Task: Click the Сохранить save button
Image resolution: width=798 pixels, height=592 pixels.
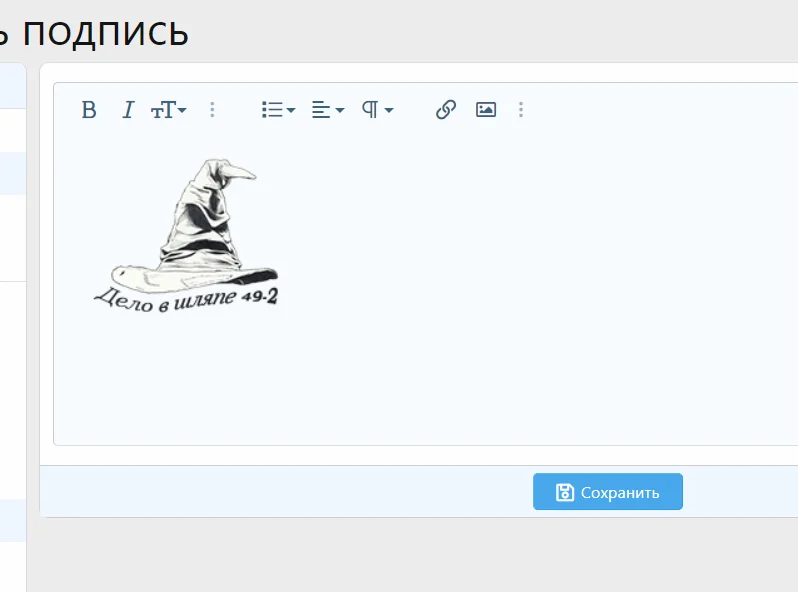Action: coord(608,492)
